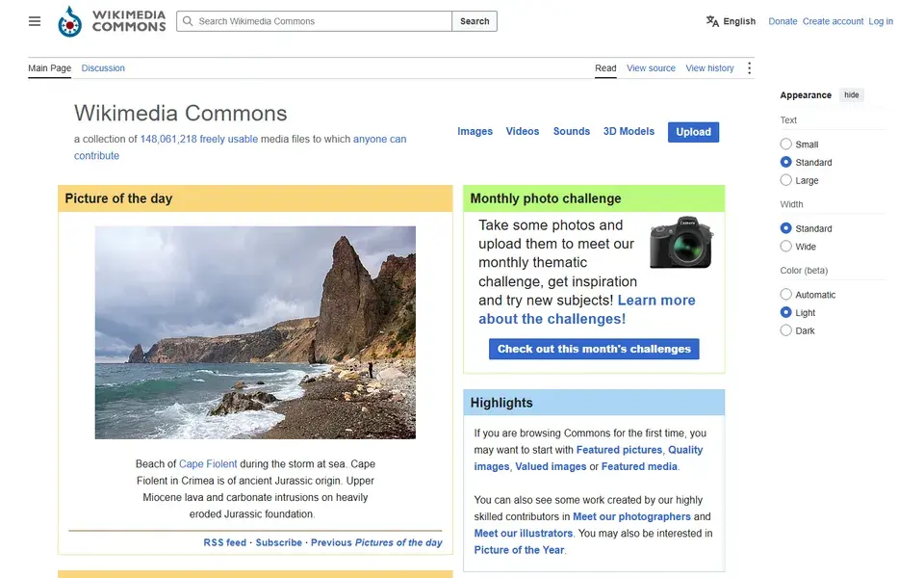Open the 148,061,218 file count link
Image resolution: width=924 pixels, height=578 pixels.
point(167,139)
